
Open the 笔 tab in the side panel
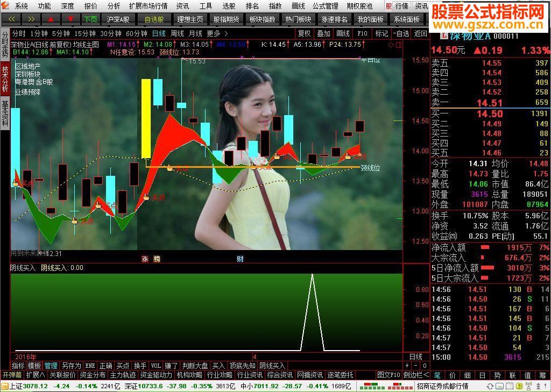437,375
